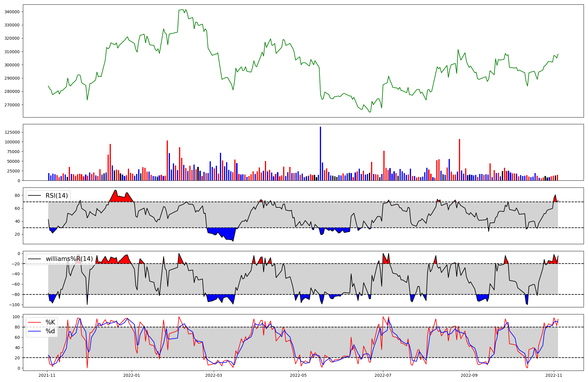Click the %d legend text
Image resolution: width=588 pixels, height=382 pixels.
(x=50, y=331)
